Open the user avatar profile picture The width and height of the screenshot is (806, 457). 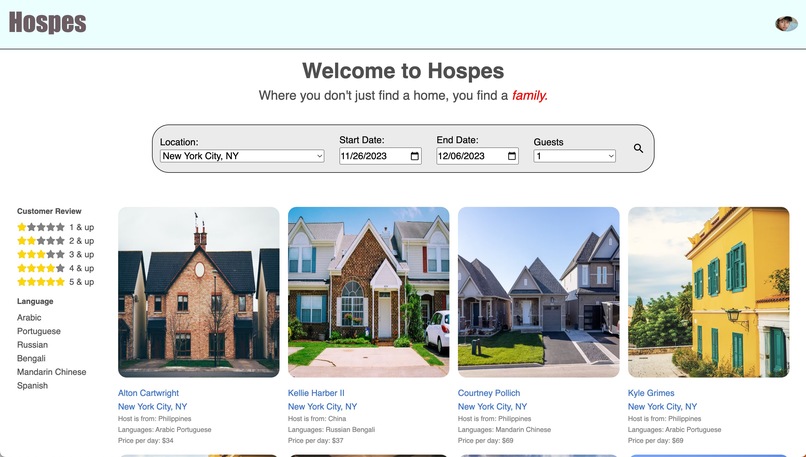786,24
